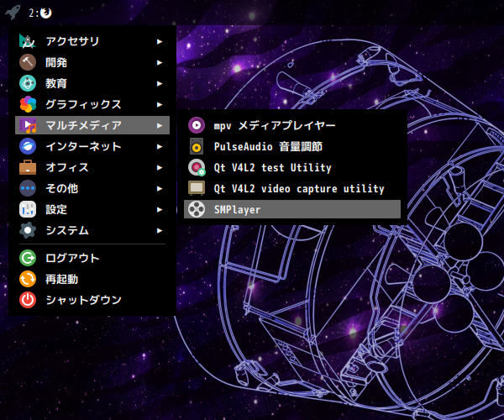The width and height of the screenshot is (504, 420).
Task: Click the PulseAudio speaker icon
Action: pos(197,146)
